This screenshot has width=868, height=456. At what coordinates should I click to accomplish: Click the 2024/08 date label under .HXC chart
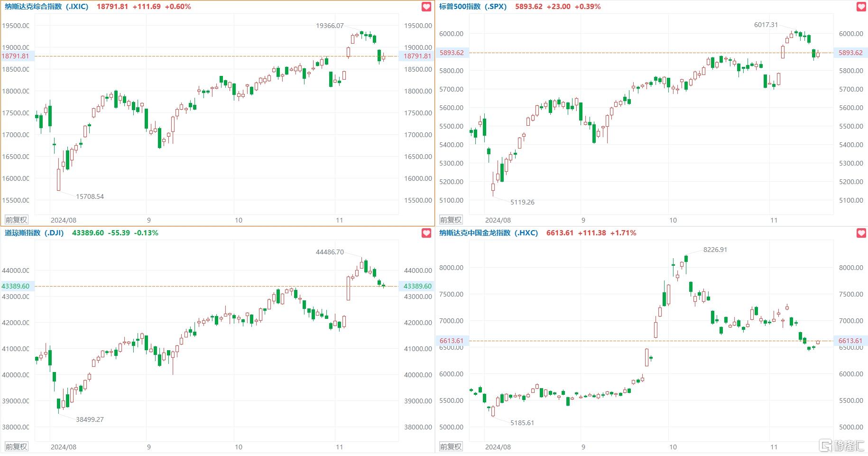[498, 447]
